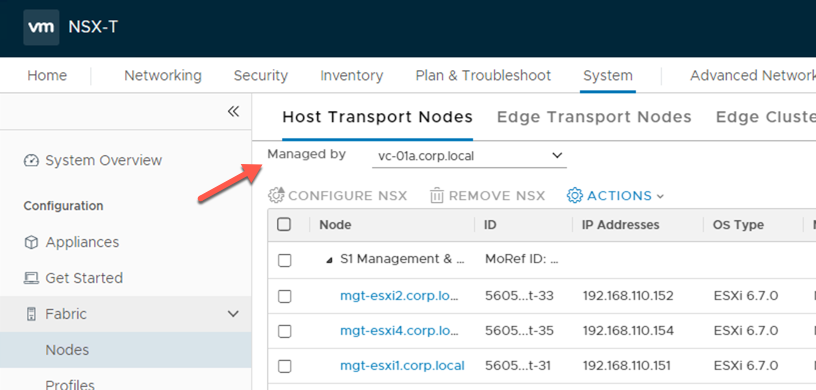Click the VMware vm logo icon

point(41,27)
